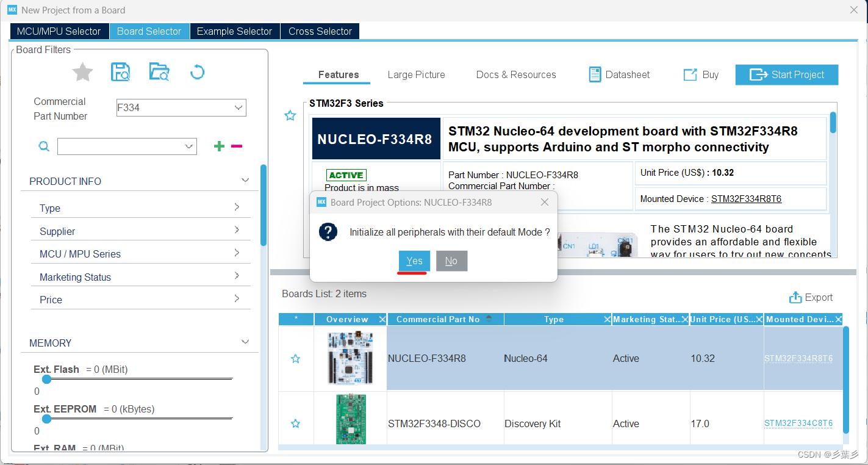Expand the Marketing Status filter
This screenshot has height=465, width=868.
[237, 276]
